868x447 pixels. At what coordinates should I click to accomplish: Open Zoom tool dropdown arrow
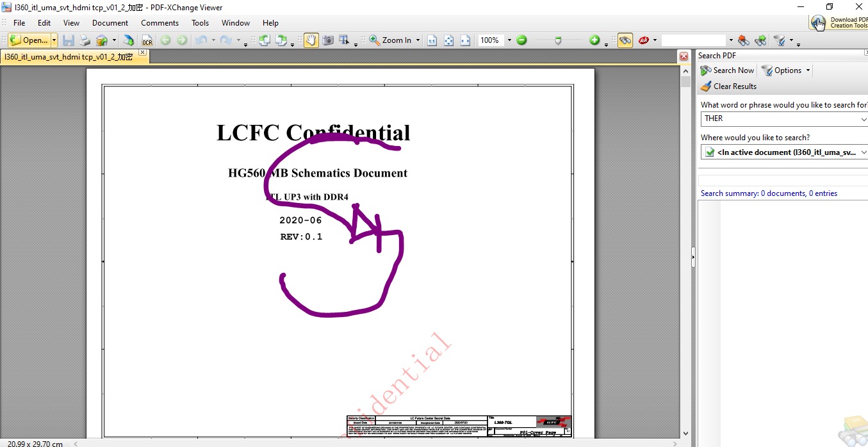click(418, 40)
